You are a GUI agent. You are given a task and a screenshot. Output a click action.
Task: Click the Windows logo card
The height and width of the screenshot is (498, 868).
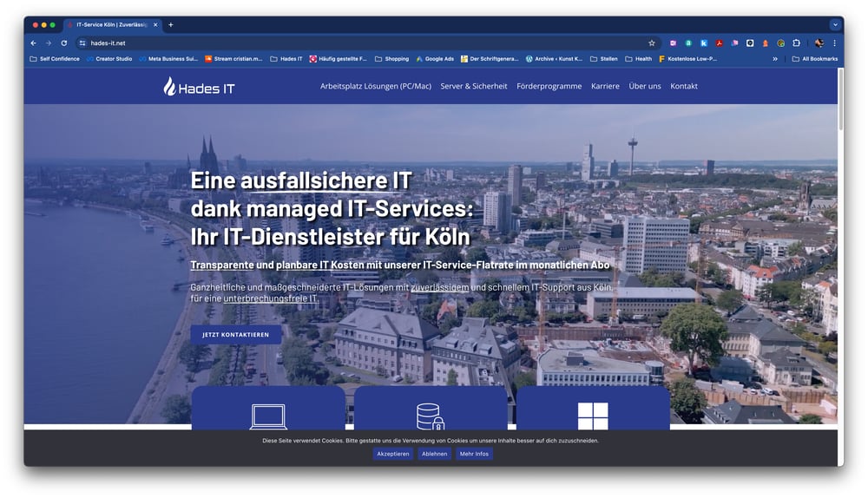coord(593,409)
